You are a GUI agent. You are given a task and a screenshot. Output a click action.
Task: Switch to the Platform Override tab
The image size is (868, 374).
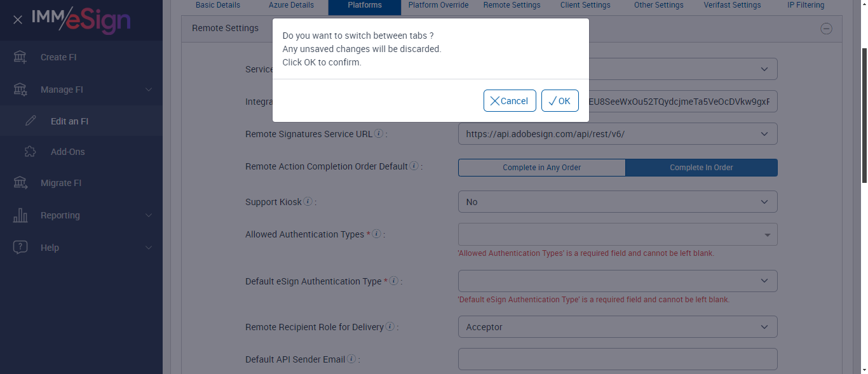pos(438,6)
